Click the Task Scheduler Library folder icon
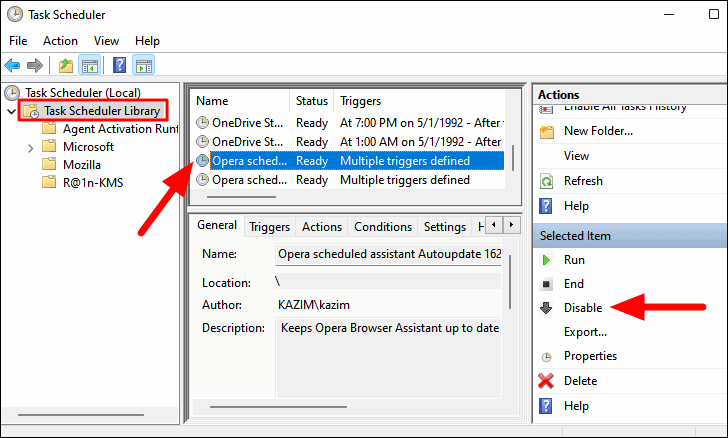Viewport: 728px width, 438px height. click(31, 111)
